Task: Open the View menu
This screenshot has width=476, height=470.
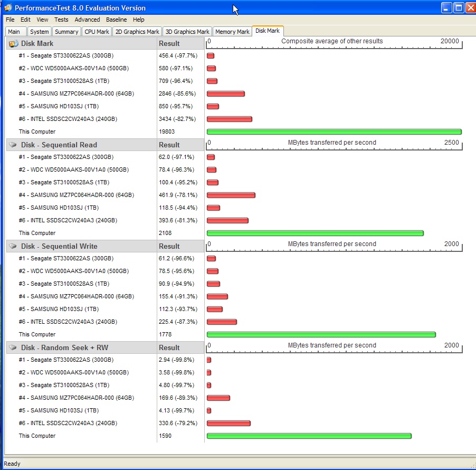Action: coord(42,20)
